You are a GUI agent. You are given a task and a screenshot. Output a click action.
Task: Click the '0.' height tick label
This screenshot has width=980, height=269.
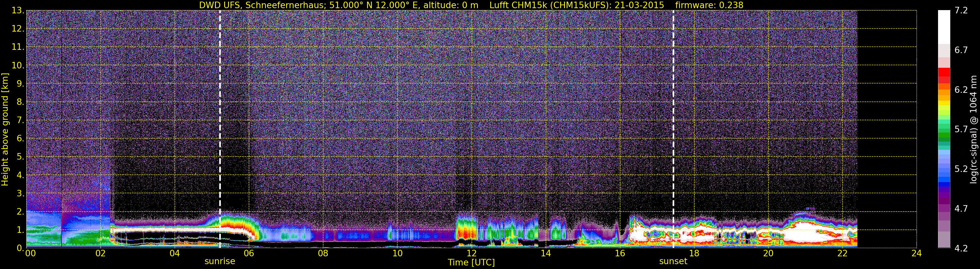pyautogui.click(x=20, y=248)
